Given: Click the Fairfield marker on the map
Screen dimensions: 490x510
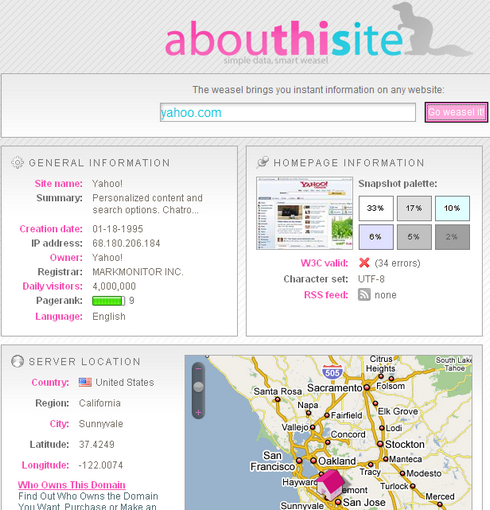Looking at the screenshot, I should 327,415.
